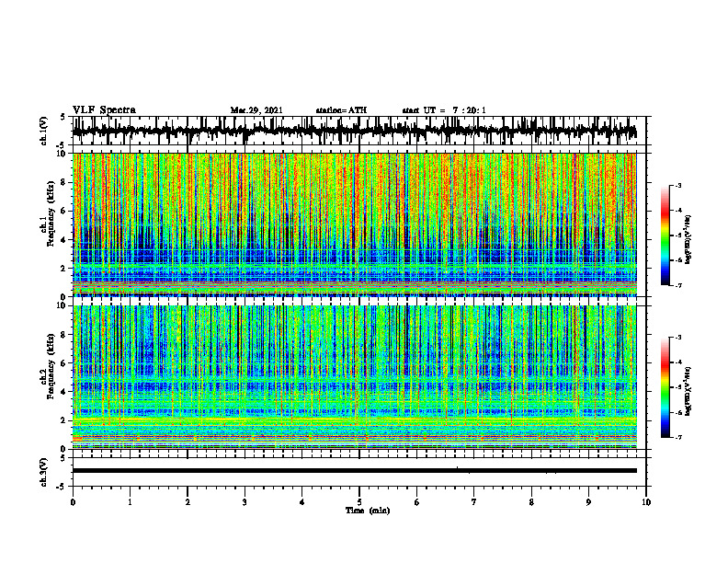Click the ch.1 voltage waveform panel
The image size is (728, 563).
(359, 131)
